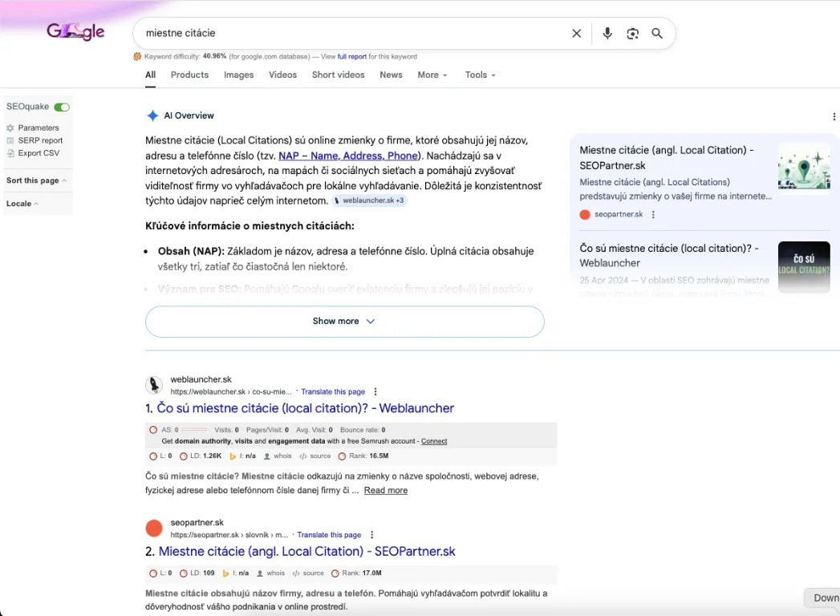840x616 pixels.
Task: Click Export CSV in SEOquake panel
Action: coord(39,153)
